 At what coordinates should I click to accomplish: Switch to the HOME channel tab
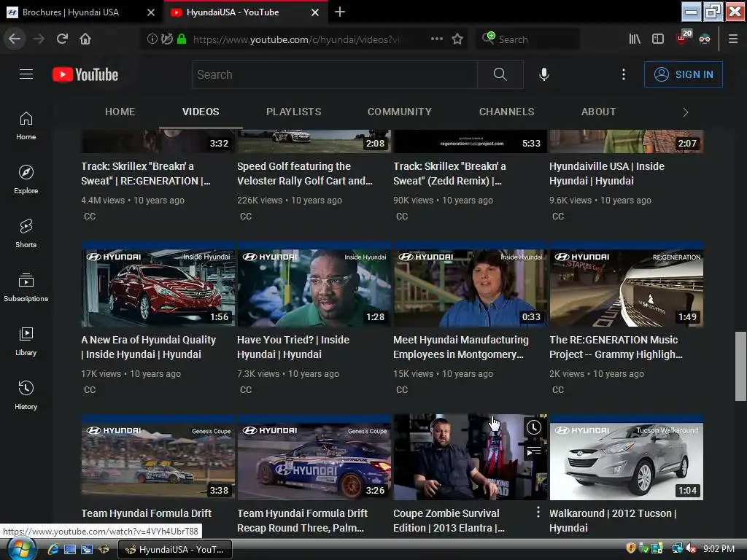(x=120, y=112)
